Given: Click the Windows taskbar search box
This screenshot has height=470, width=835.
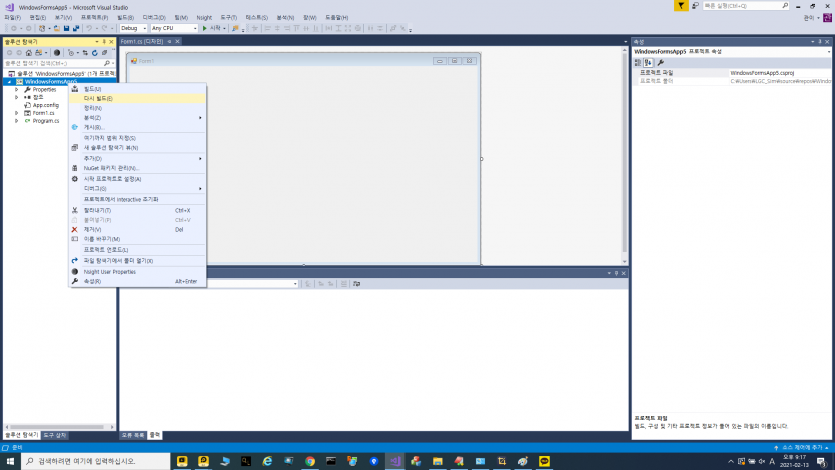Looking at the screenshot, I should click(x=96, y=461).
